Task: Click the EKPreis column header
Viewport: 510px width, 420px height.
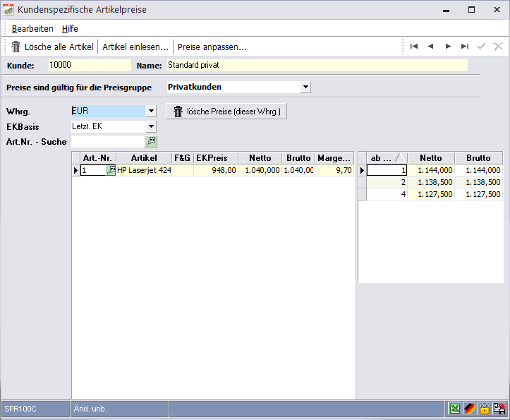Action: 216,158
